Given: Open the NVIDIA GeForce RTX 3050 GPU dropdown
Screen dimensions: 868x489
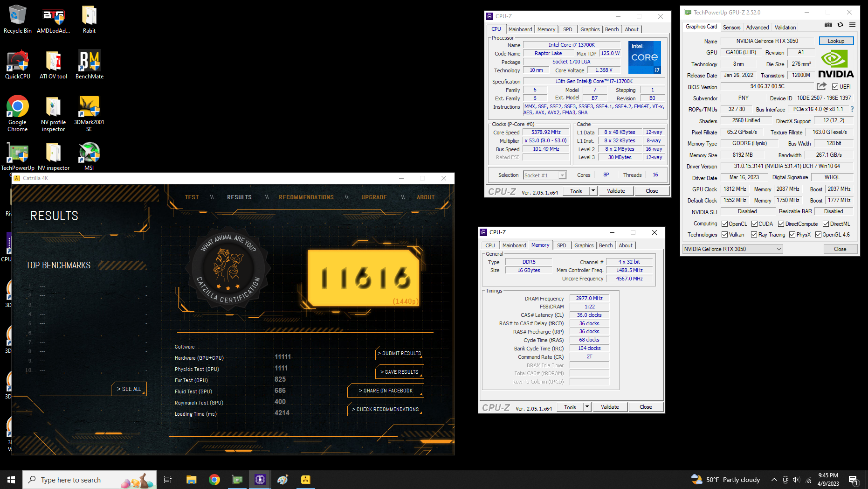Looking at the screenshot, I should [x=732, y=249].
